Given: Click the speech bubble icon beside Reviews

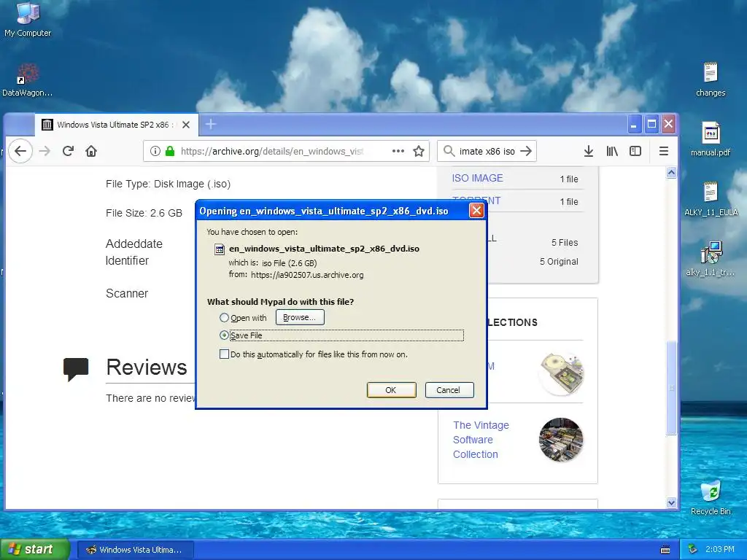Looking at the screenshot, I should point(76,369).
